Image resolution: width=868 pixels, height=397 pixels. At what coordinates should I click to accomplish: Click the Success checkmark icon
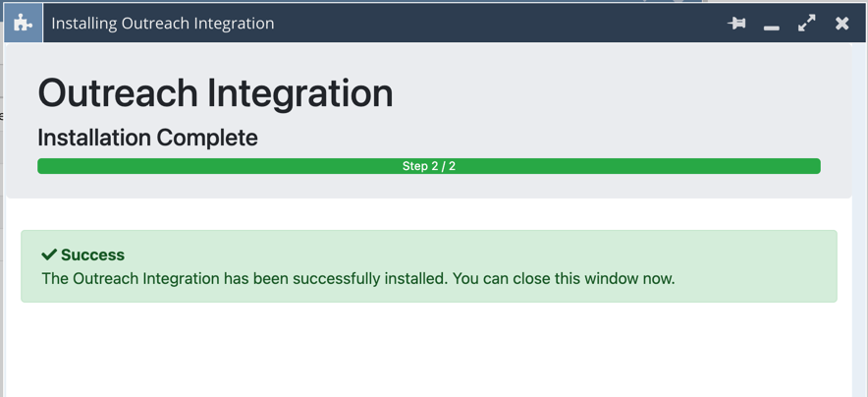tap(49, 255)
